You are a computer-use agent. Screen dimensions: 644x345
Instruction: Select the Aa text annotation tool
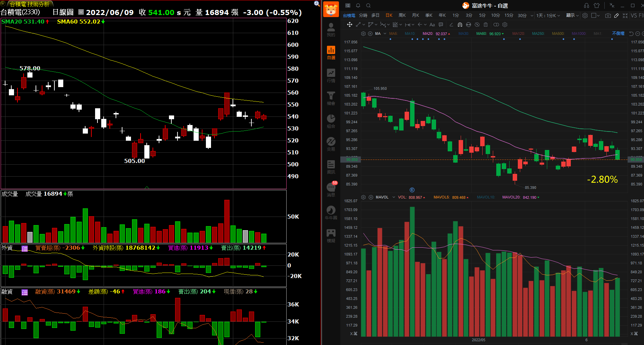[x=432, y=25]
